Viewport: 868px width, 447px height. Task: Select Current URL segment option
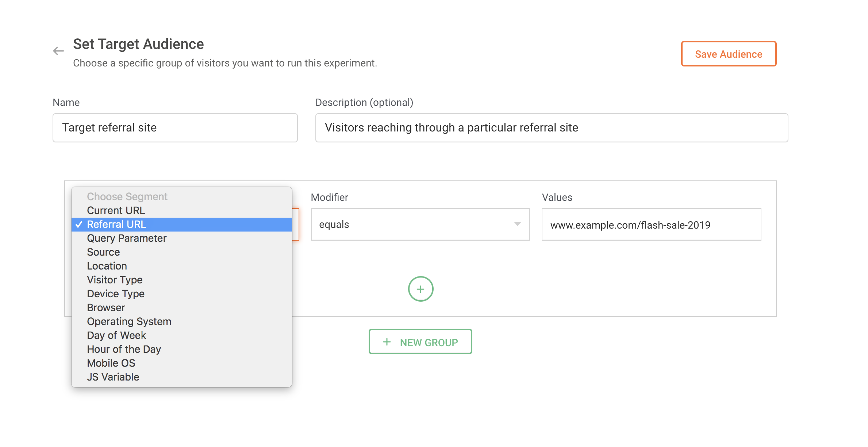pos(116,211)
